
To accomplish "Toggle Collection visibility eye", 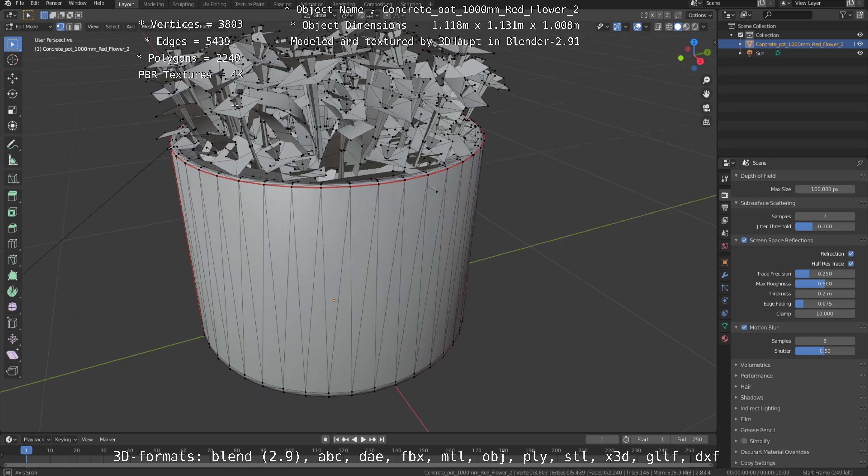I will click(860, 35).
